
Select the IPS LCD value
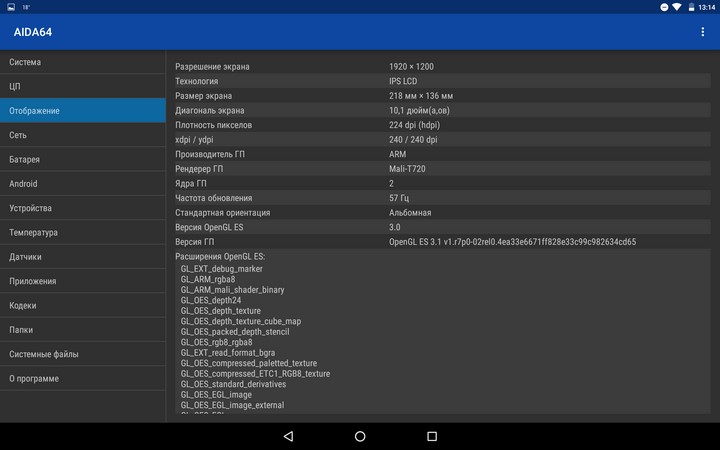click(x=403, y=81)
